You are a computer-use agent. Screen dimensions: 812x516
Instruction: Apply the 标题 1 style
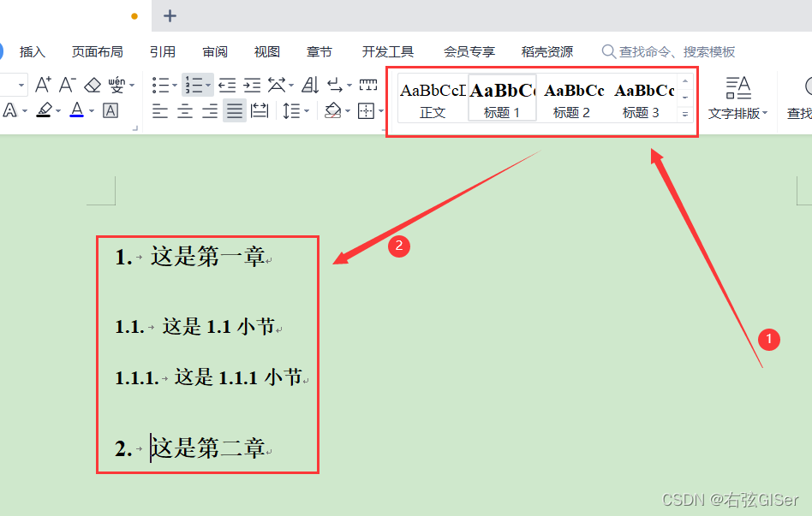tap(502, 98)
